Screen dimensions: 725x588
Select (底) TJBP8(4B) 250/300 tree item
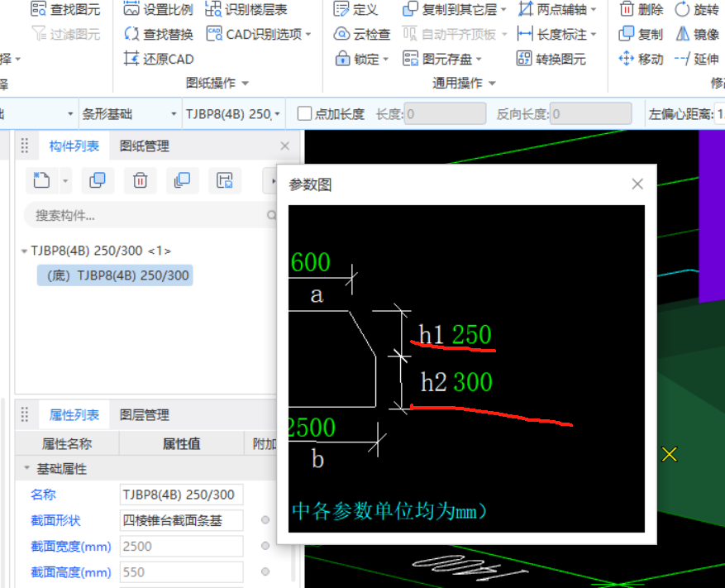(x=115, y=275)
